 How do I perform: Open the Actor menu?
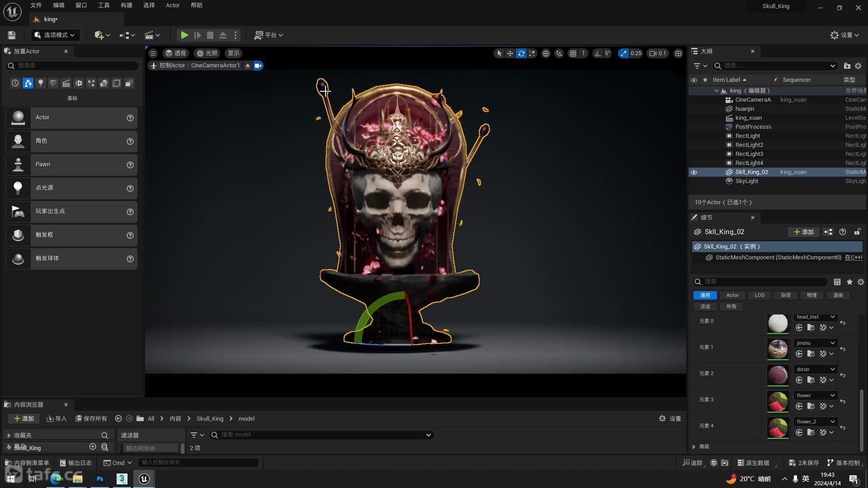[173, 5]
